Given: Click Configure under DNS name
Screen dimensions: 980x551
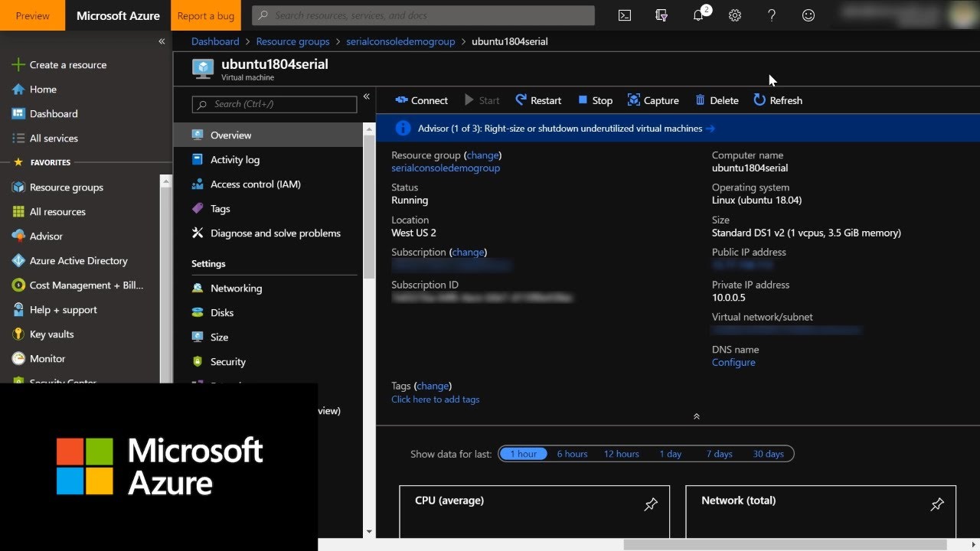Looking at the screenshot, I should point(733,363).
